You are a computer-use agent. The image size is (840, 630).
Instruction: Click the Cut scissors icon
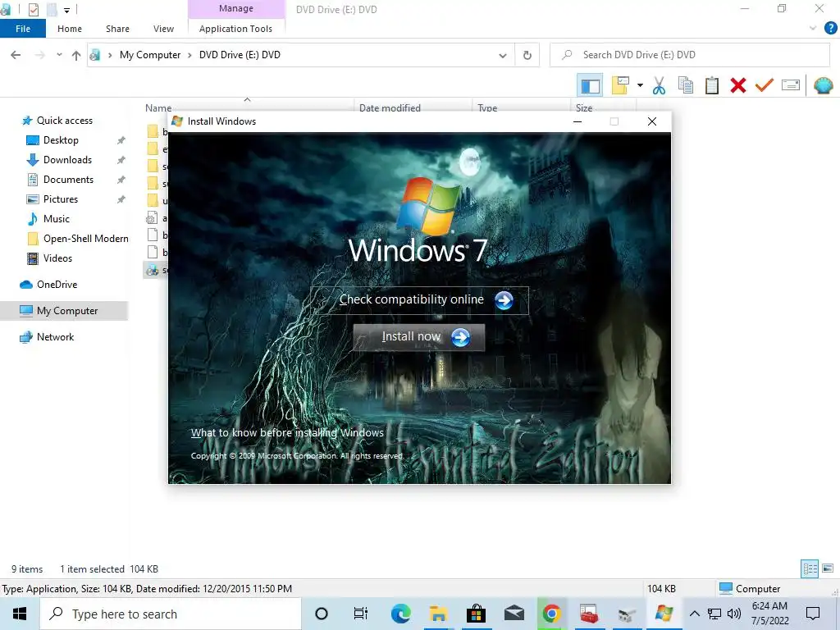click(x=659, y=85)
